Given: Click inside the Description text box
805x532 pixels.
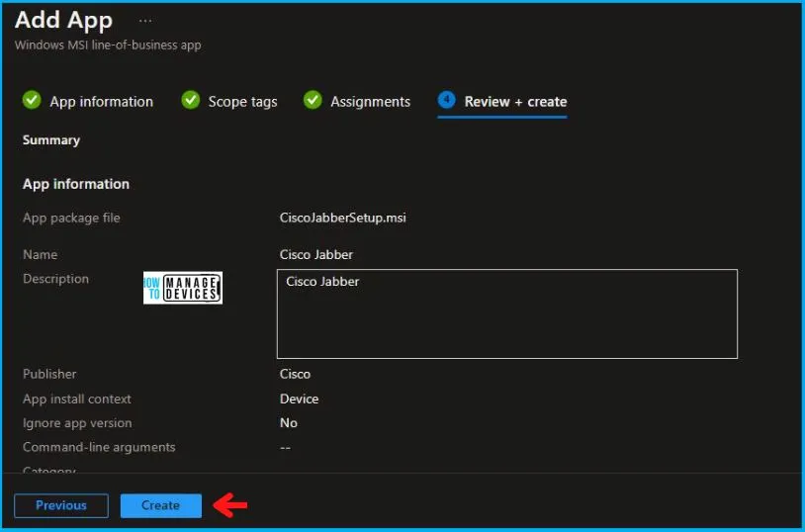Looking at the screenshot, I should pos(507,313).
